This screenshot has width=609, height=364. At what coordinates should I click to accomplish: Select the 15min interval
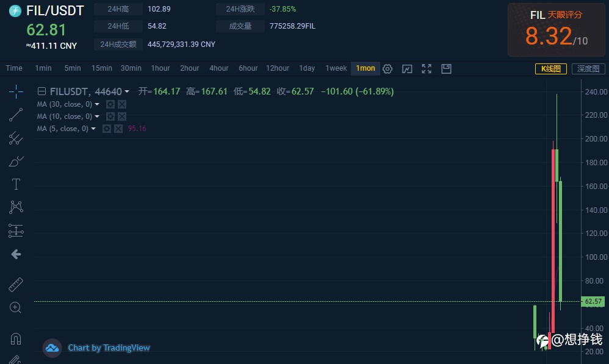pos(102,68)
